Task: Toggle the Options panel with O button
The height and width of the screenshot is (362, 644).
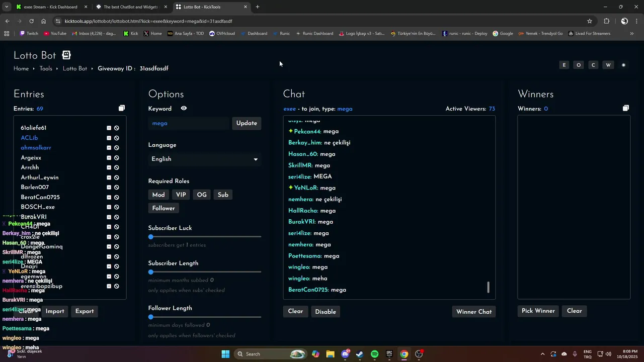Action: coord(579,65)
